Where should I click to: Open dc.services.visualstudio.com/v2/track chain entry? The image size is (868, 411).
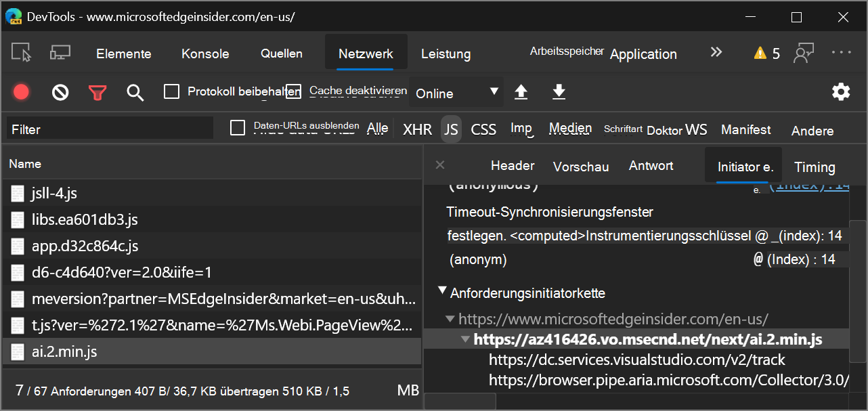pyautogui.click(x=637, y=360)
